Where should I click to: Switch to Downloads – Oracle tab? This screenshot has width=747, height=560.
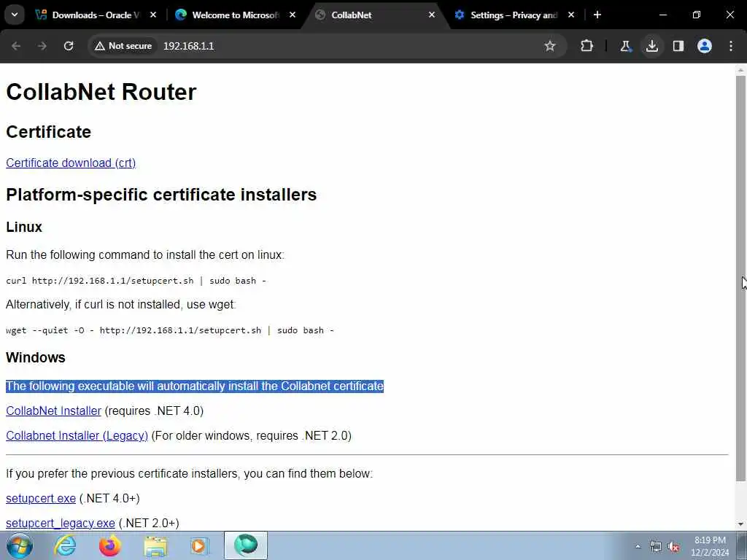[96, 15]
